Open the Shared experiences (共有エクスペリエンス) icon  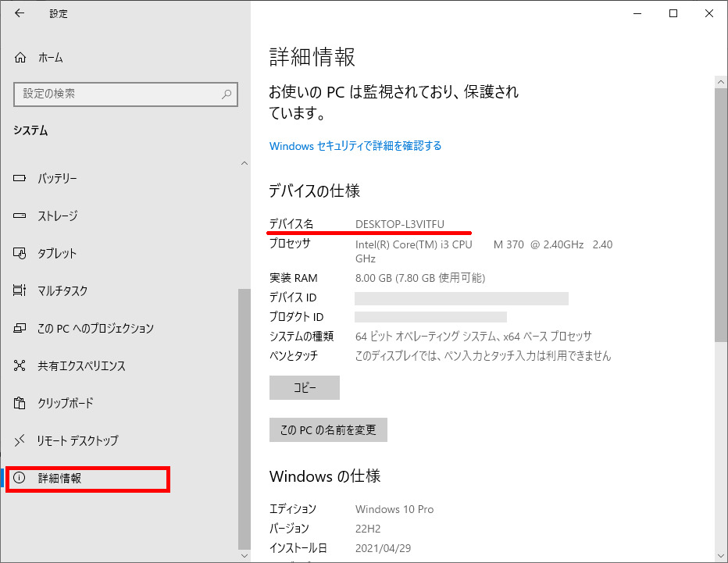click(x=20, y=366)
